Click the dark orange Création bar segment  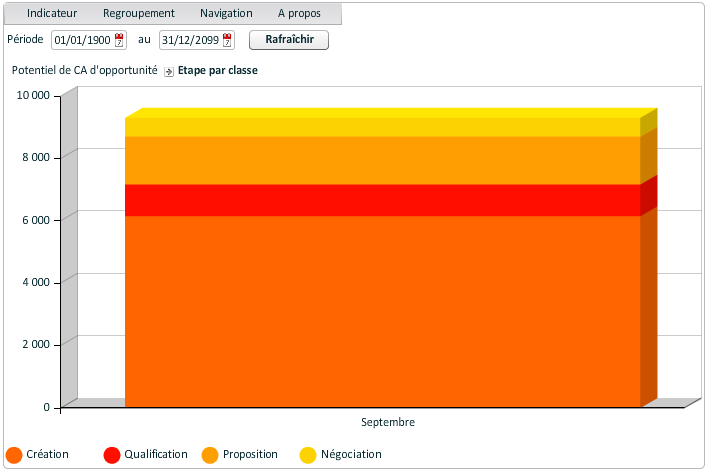[x=382, y=312]
